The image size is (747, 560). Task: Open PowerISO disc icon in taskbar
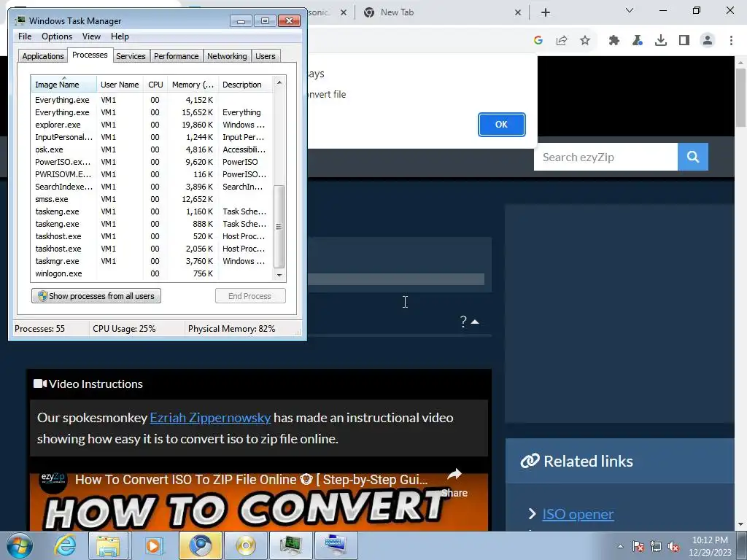point(246,545)
